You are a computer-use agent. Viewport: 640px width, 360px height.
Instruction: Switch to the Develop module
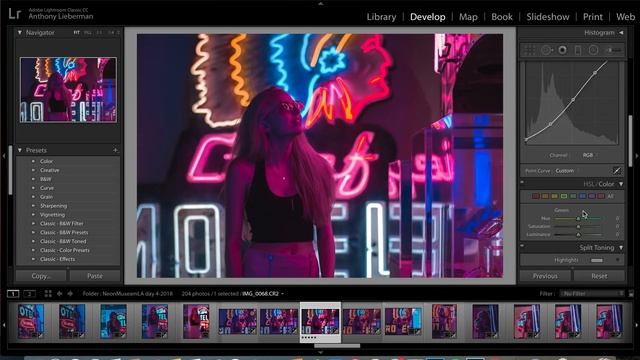[427, 17]
